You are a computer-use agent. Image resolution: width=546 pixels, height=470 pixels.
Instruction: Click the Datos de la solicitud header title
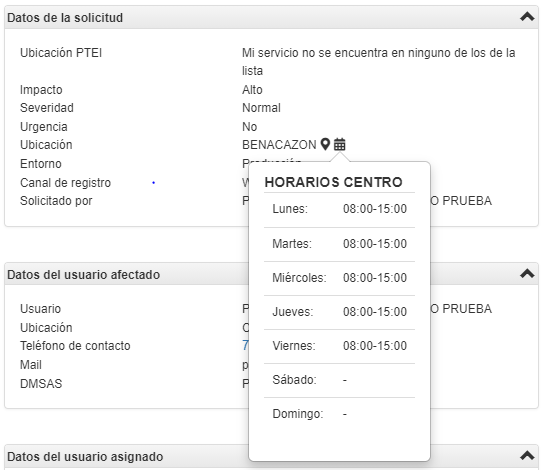coord(65,17)
